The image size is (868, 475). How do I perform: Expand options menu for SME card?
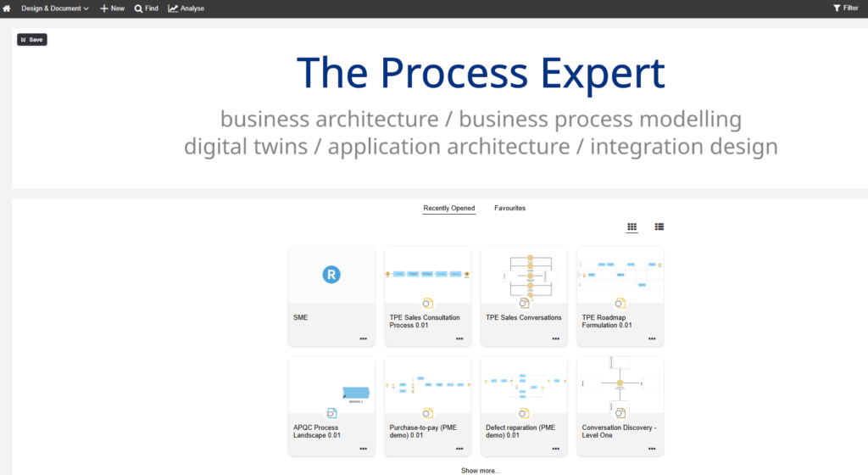tap(363, 338)
